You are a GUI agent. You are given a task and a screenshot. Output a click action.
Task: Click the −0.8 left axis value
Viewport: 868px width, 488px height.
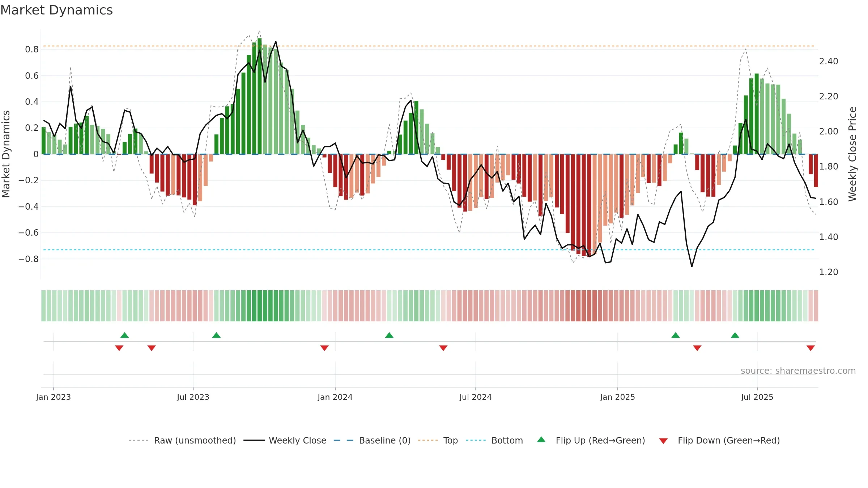click(x=29, y=259)
